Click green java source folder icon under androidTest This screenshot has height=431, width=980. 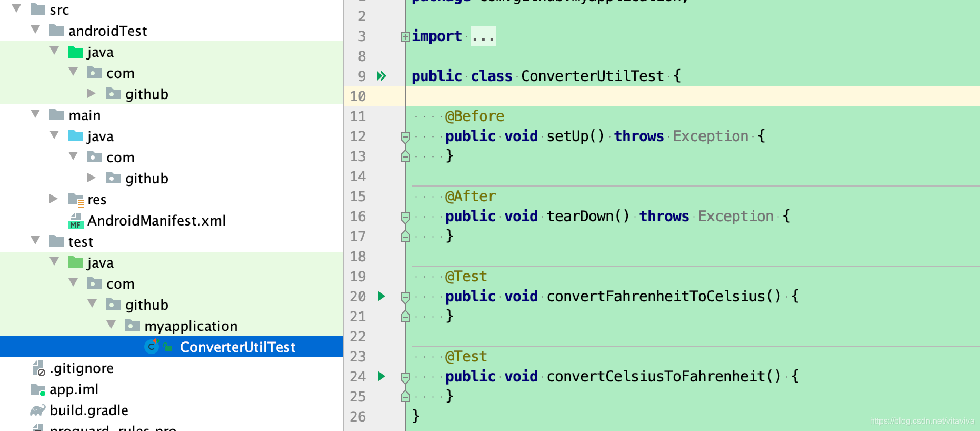76,52
